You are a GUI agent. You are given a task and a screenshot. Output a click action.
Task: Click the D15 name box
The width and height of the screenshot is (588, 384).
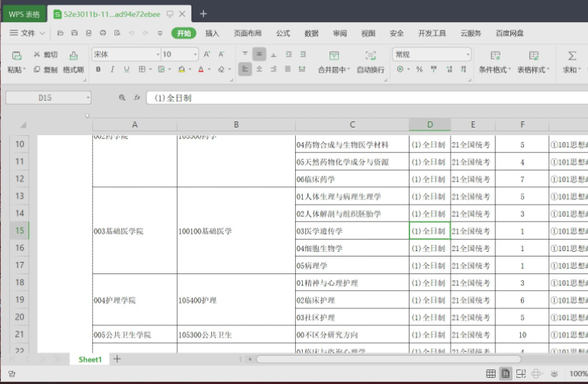[48, 98]
